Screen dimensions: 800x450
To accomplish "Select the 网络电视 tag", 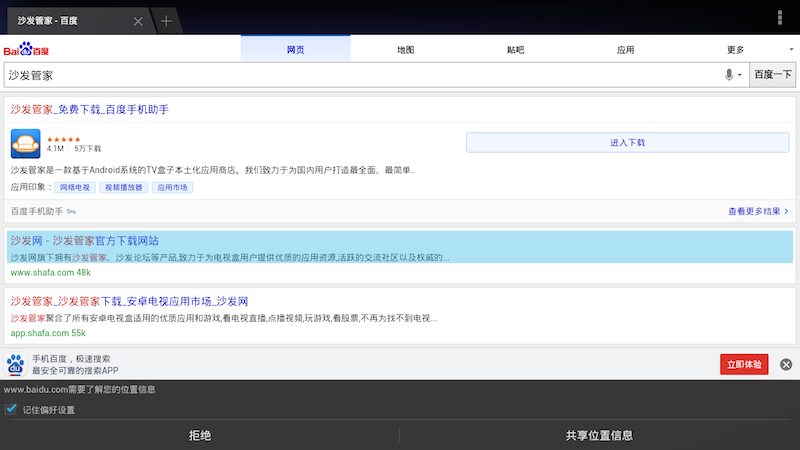I will coord(74,187).
